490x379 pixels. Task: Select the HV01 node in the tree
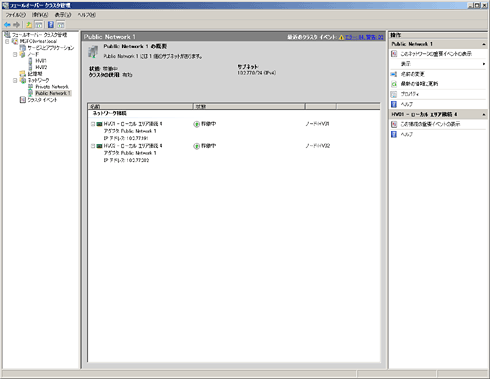[41, 61]
